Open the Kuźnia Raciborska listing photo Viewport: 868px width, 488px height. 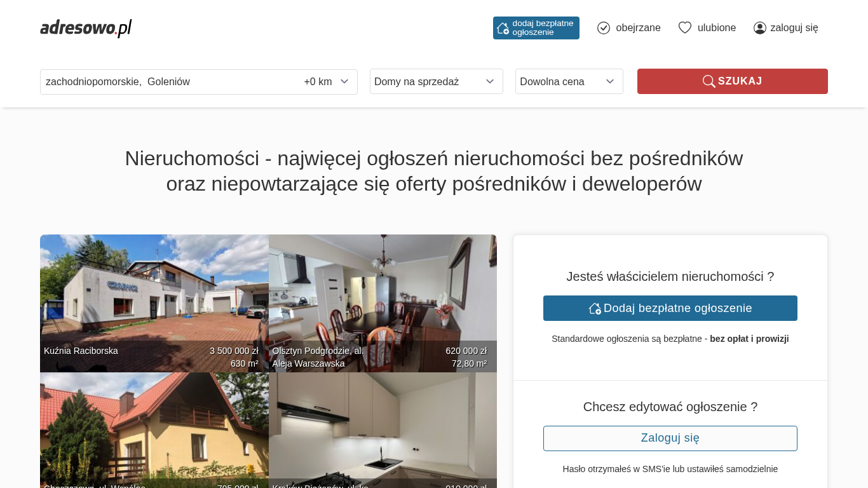coord(154,292)
